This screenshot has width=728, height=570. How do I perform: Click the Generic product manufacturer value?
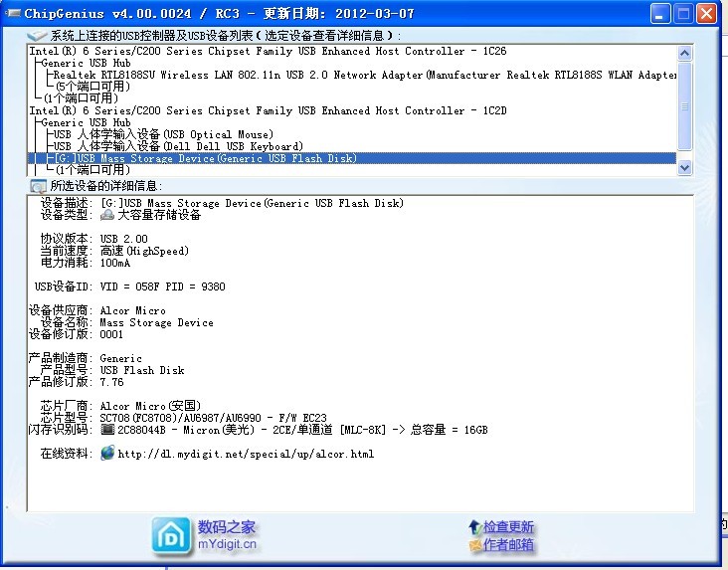(x=120, y=359)
